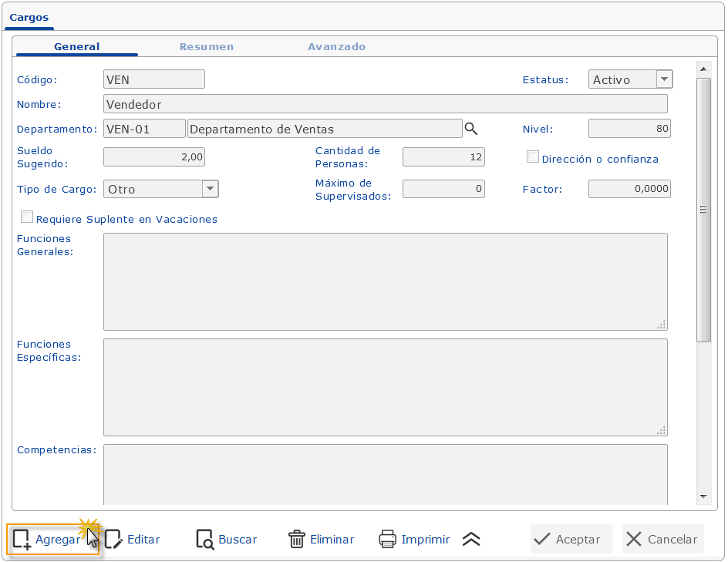Switch to the Resumen tab
Image resolution: width=728 pixels, height=562 pixels.
[206, 46]
